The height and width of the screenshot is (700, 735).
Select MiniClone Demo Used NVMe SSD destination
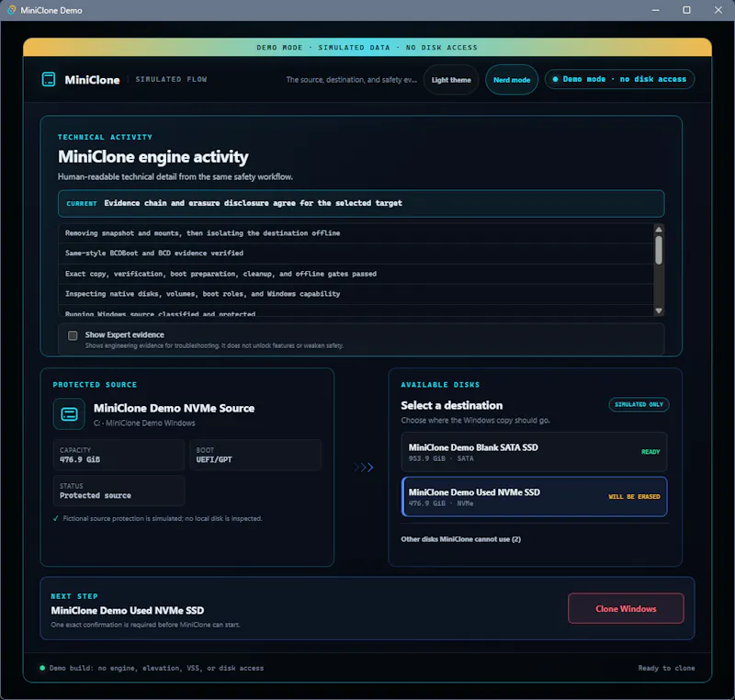[534, 497]
